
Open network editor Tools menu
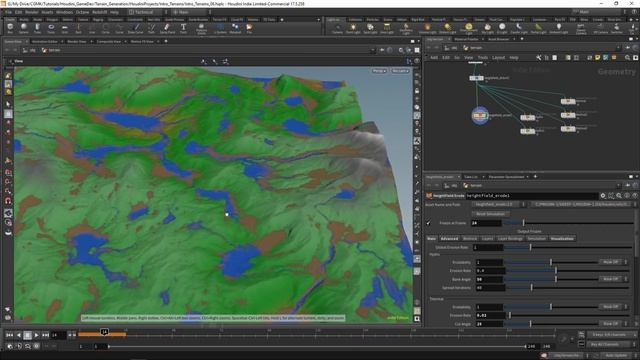(x=482, y=58)
